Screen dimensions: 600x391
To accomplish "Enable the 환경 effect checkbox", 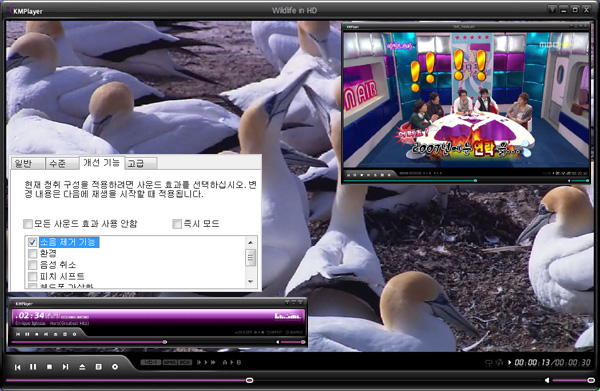I will coord(33,253).
